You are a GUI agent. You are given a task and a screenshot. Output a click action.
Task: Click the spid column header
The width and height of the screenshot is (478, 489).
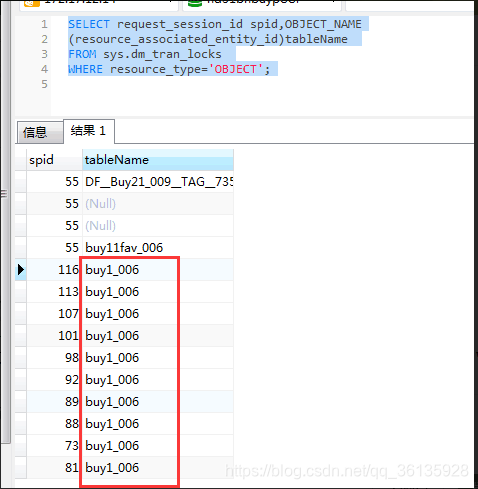54,160
